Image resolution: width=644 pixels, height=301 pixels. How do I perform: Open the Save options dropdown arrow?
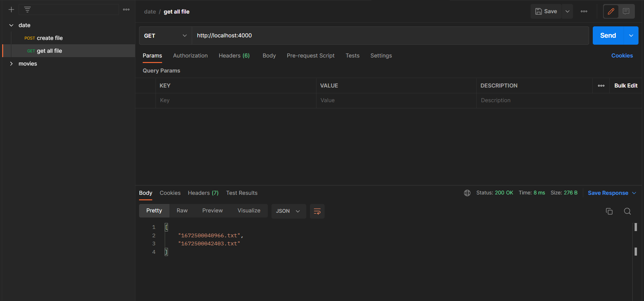pos(568,11)
